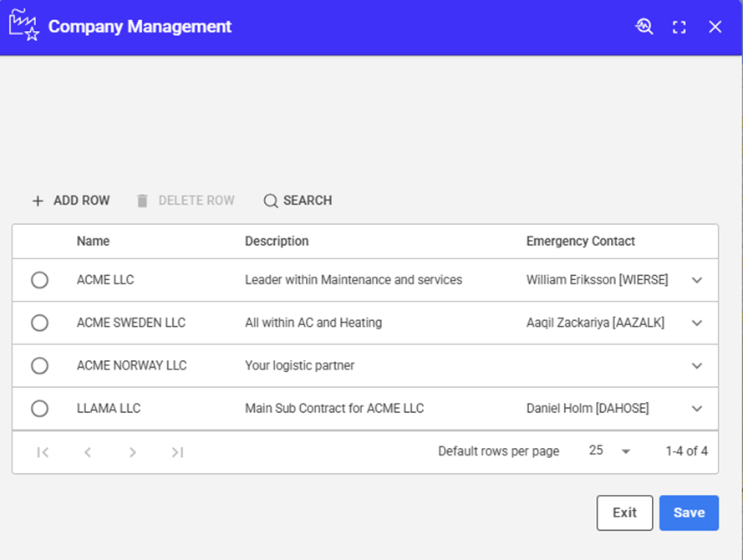Toggle fullscreen mode icon
This screenshot has width=743, height=560.
click(x=679, y=27)
